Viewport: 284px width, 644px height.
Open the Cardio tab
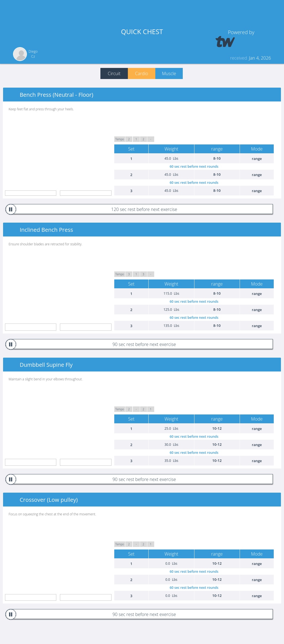pos(141,73)
